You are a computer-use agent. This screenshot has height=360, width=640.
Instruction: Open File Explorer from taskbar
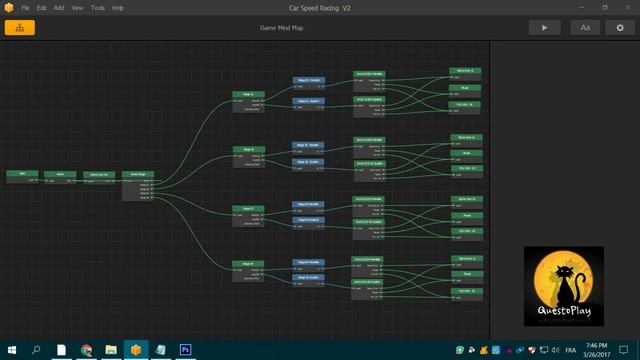111,350
